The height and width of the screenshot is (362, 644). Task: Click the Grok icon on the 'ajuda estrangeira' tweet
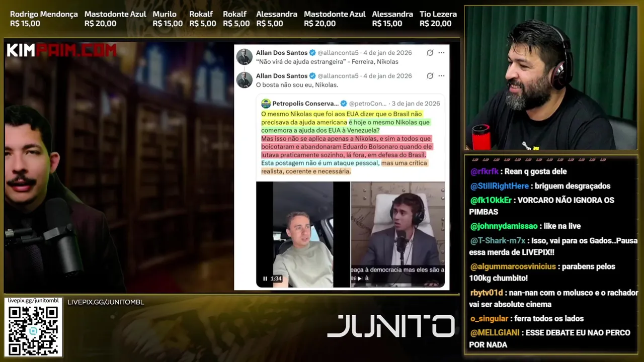click(x=430, y=53)
